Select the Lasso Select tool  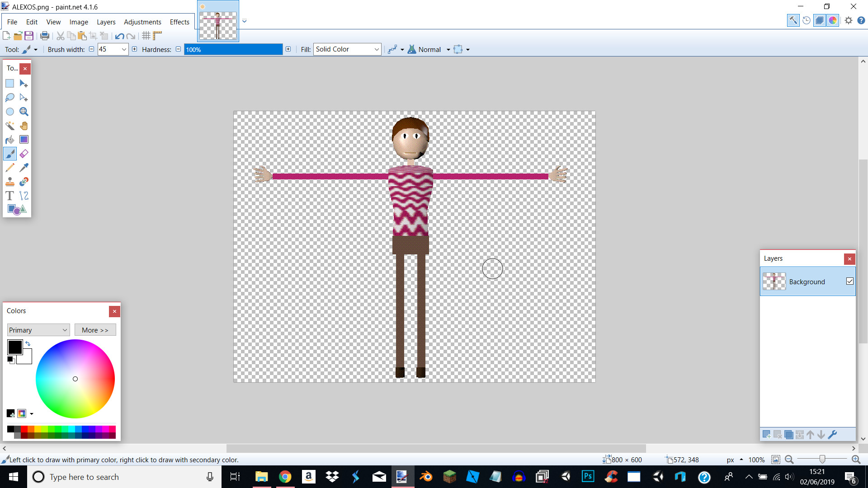tap(10, 98)
